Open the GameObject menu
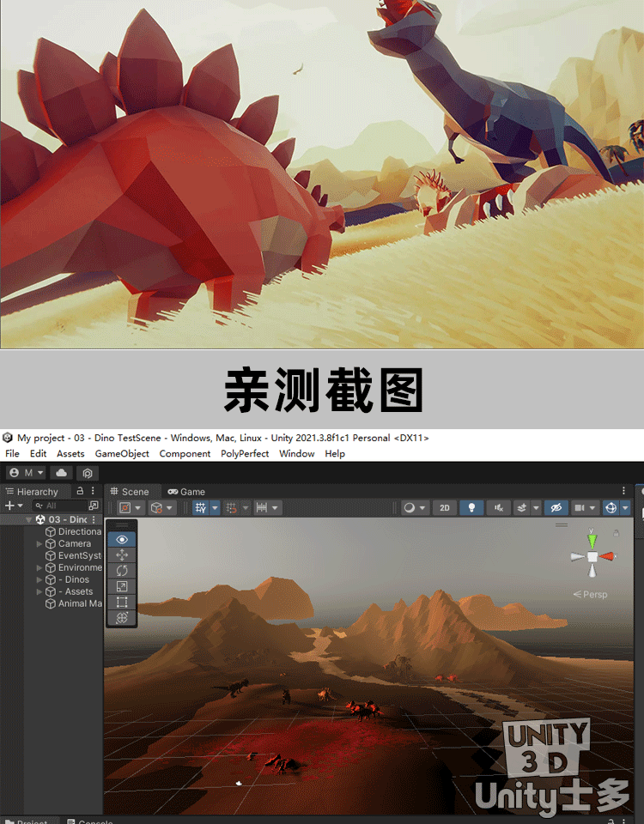The image size is (644, 824). click(x=122, y=453)
